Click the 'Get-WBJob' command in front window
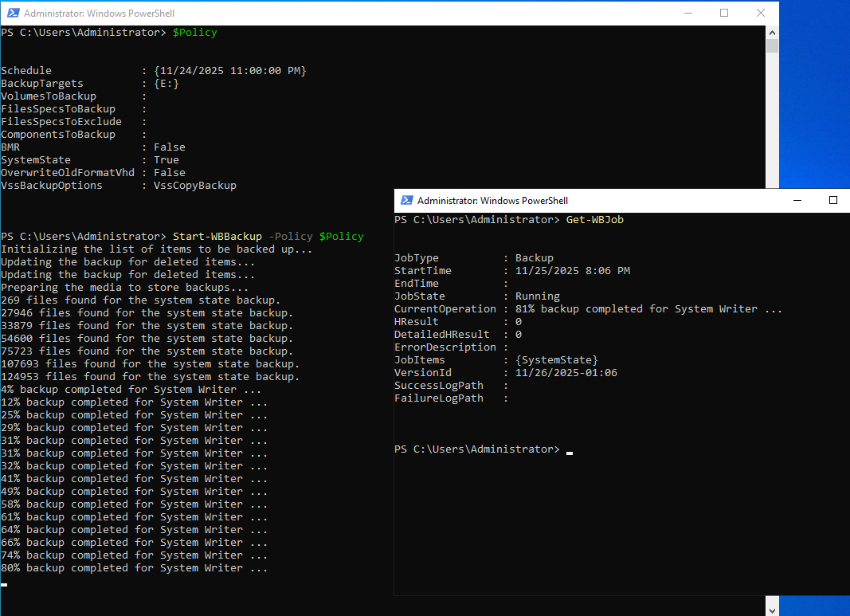 click(x=594, y=220)
